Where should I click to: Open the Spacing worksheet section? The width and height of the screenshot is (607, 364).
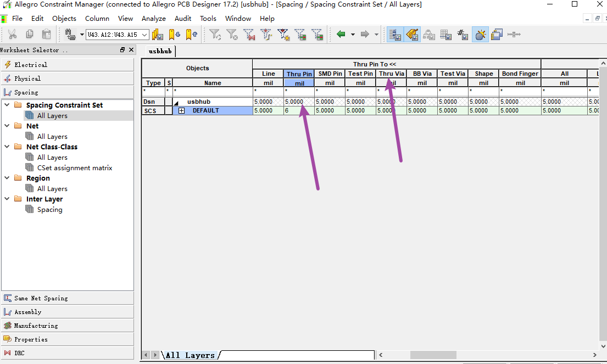pyautogui.click(x=68, y=92)
